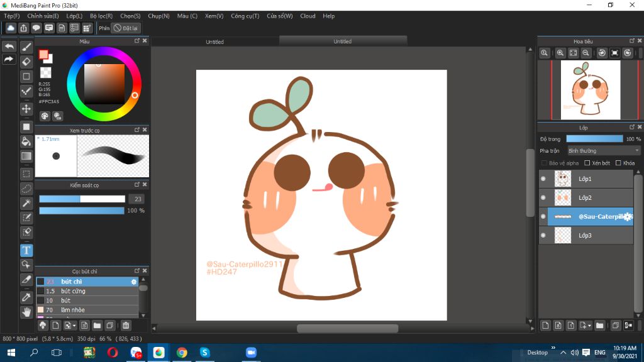
Task: Open the cloud icon in top toolbar
Action: [11, 28]
